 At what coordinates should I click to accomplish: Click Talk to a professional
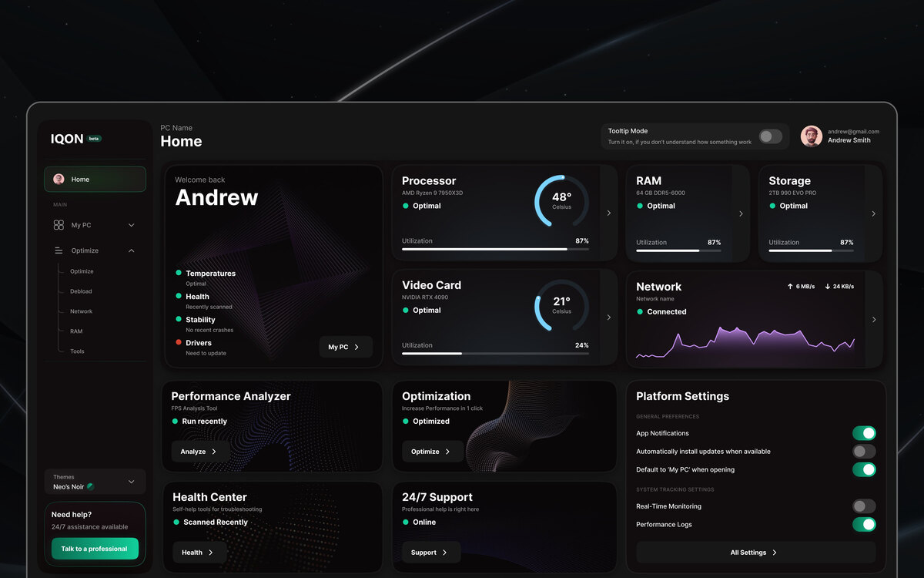pyautogui.click(x=95, y=549)
